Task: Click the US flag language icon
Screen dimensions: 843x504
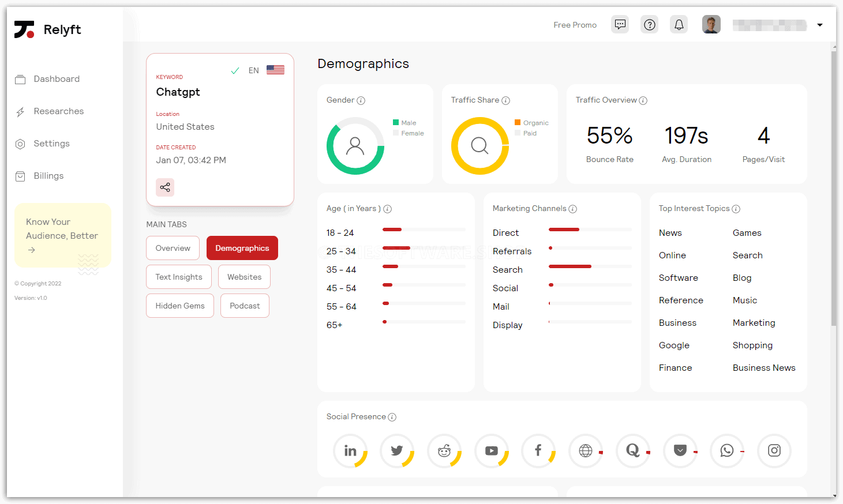Action: click(275, 70)
